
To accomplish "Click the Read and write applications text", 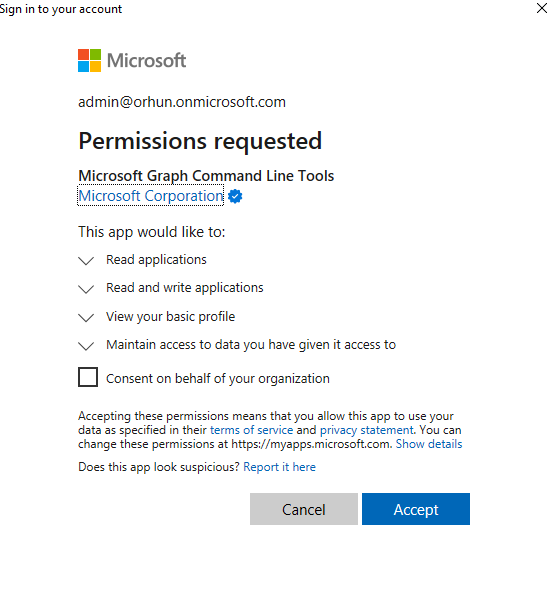I will [185, 287].
